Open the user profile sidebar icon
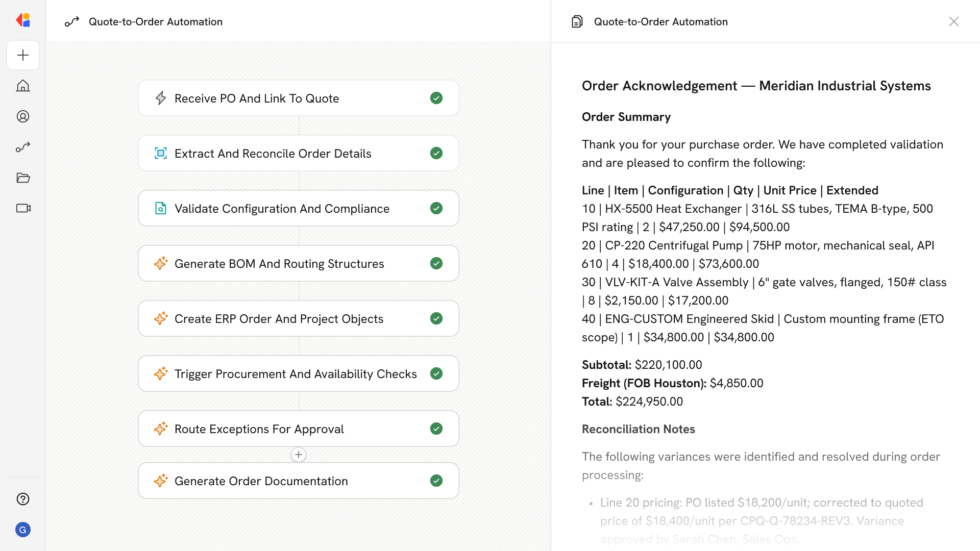Screen dimensions: 980x551 23,116
